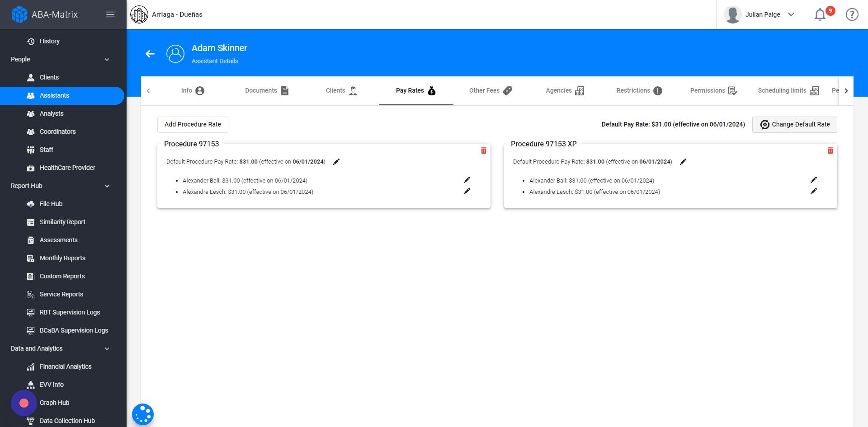Delete the Procedure 97153 card
The width and height of the screenshot is (868, 427).
pyautogui.click(x=484, y=150)
